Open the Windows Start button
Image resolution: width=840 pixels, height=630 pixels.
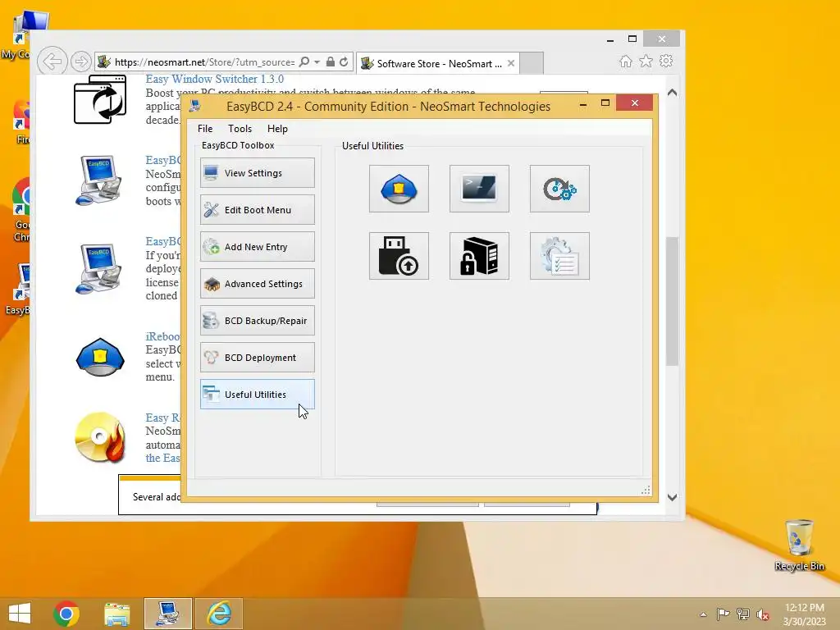click(20, 614)
